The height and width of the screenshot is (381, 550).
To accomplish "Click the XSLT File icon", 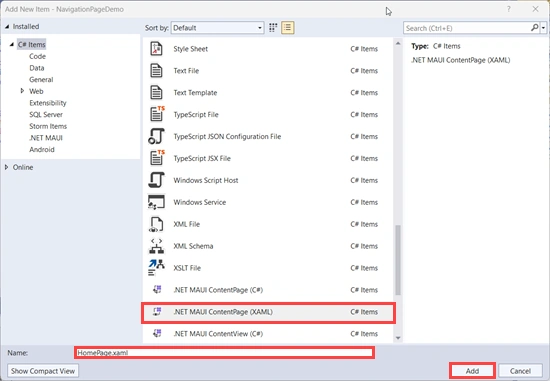I will [x=156, y=268].
